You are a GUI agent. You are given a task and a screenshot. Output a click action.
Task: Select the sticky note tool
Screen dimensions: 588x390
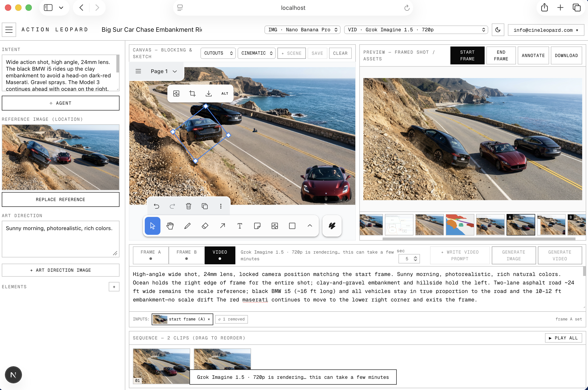pyautogui.click(x=257, y=226)
